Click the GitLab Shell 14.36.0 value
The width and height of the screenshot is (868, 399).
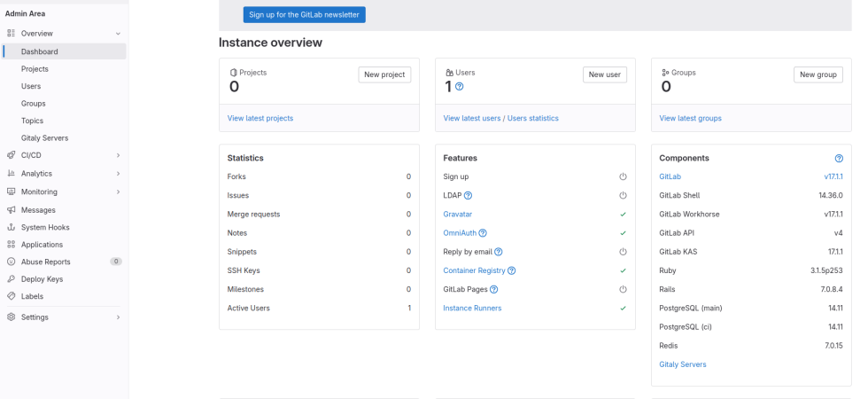[831, 195]
